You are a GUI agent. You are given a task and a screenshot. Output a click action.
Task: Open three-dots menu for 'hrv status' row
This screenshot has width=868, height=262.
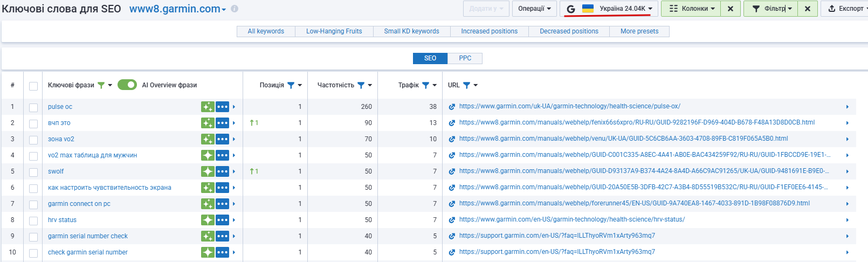(223, 220)
